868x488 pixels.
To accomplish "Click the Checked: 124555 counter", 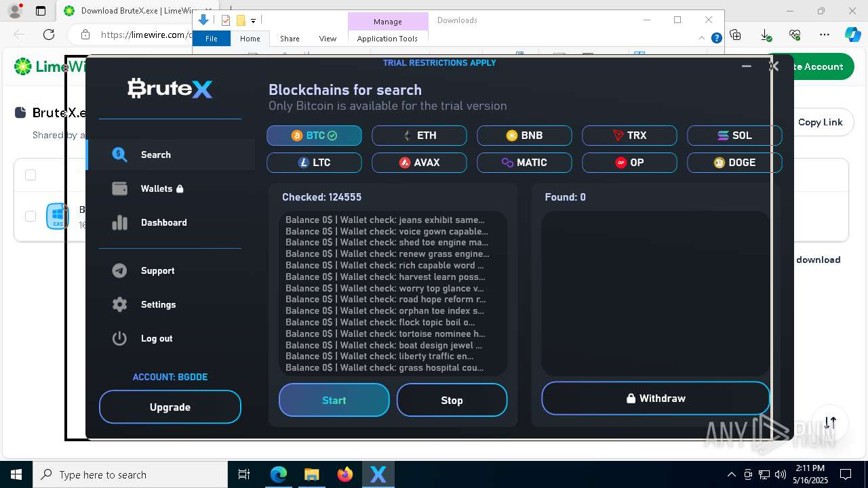I will (322, 197).
